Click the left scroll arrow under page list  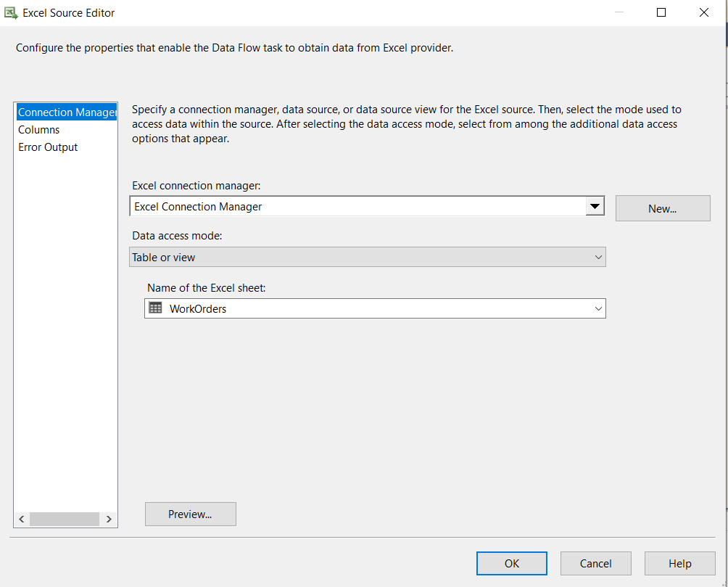(22, 520)
